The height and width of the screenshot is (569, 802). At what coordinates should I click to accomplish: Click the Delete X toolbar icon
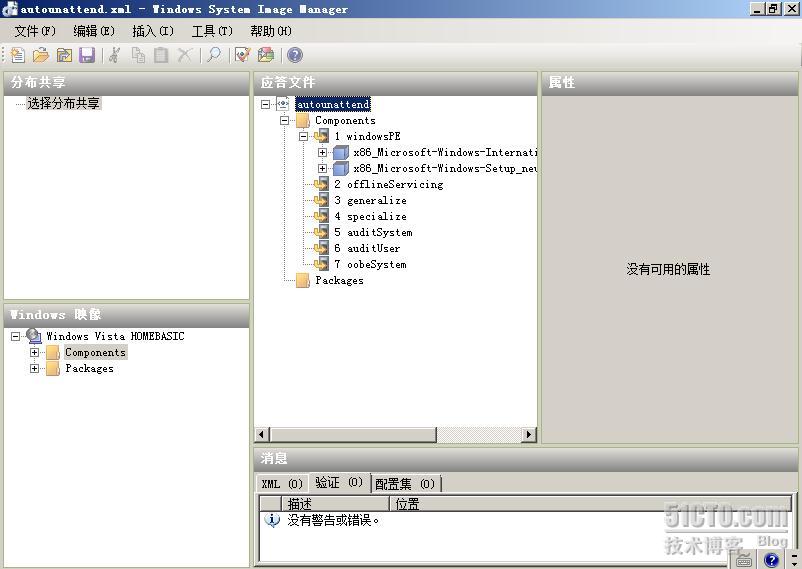(185, 55)
